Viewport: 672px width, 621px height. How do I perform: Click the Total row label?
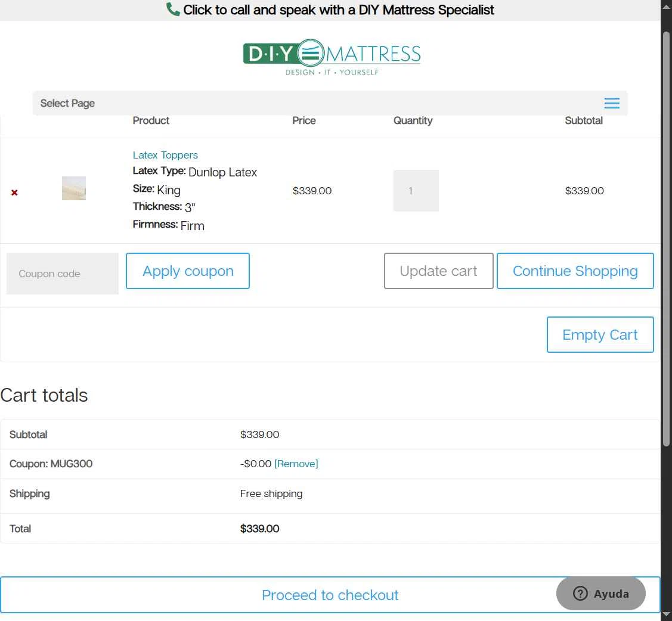tap(20, 529)
